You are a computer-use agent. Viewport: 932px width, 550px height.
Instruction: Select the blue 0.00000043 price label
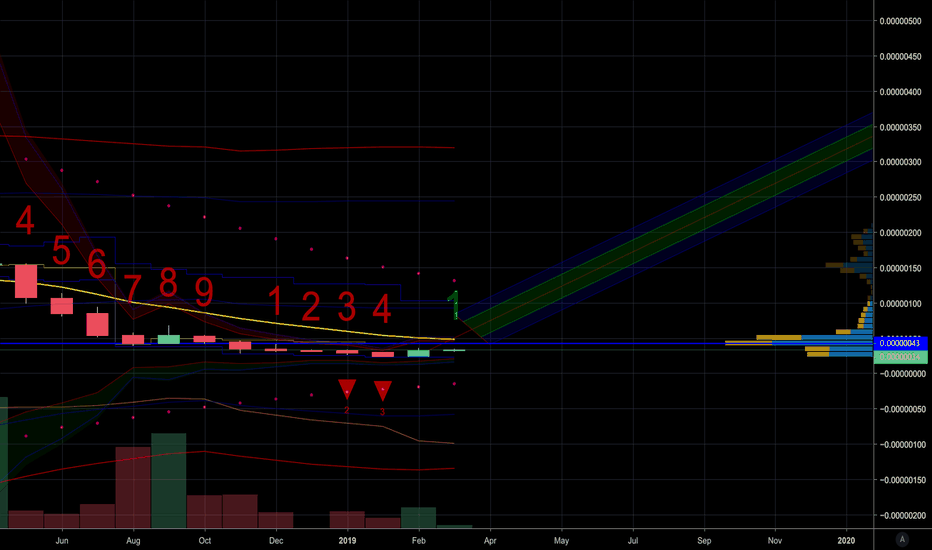tap(900, 343)
